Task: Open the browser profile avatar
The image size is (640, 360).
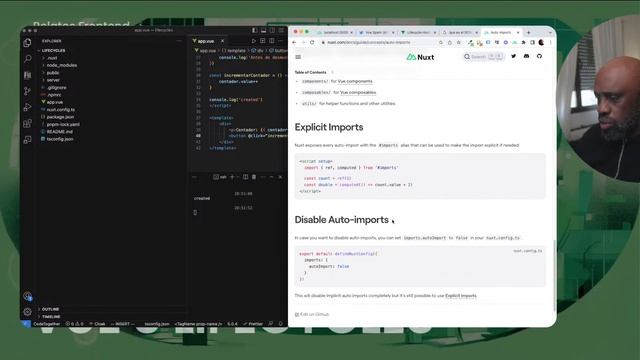Action: click(x=541, y=42)
